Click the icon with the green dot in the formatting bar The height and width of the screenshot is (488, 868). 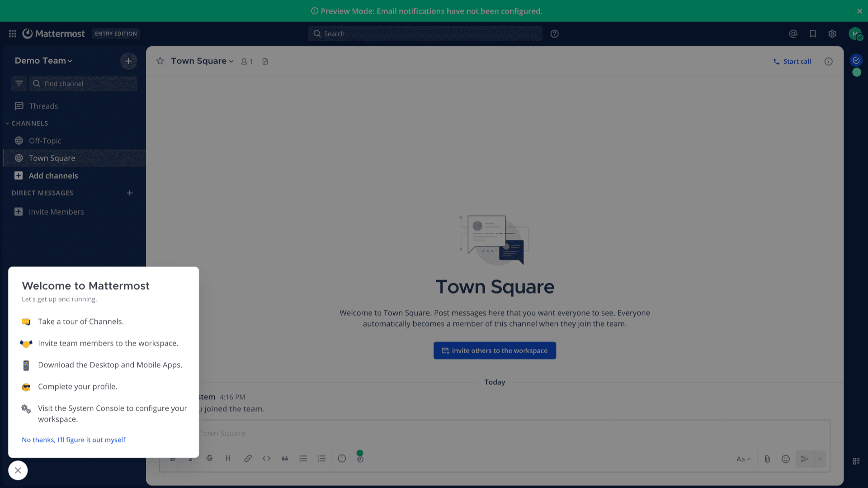360,458
